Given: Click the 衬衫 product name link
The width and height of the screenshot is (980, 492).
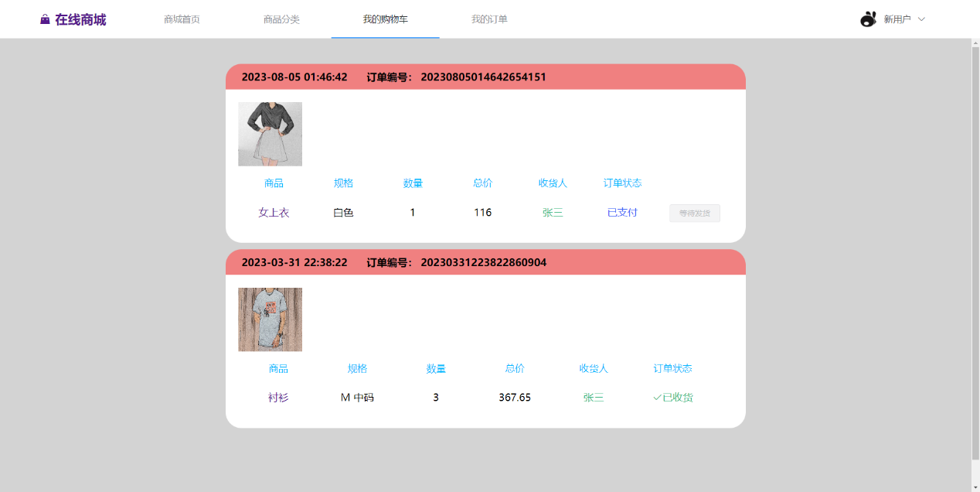Looking at the screenshot, I should point(279,397).
